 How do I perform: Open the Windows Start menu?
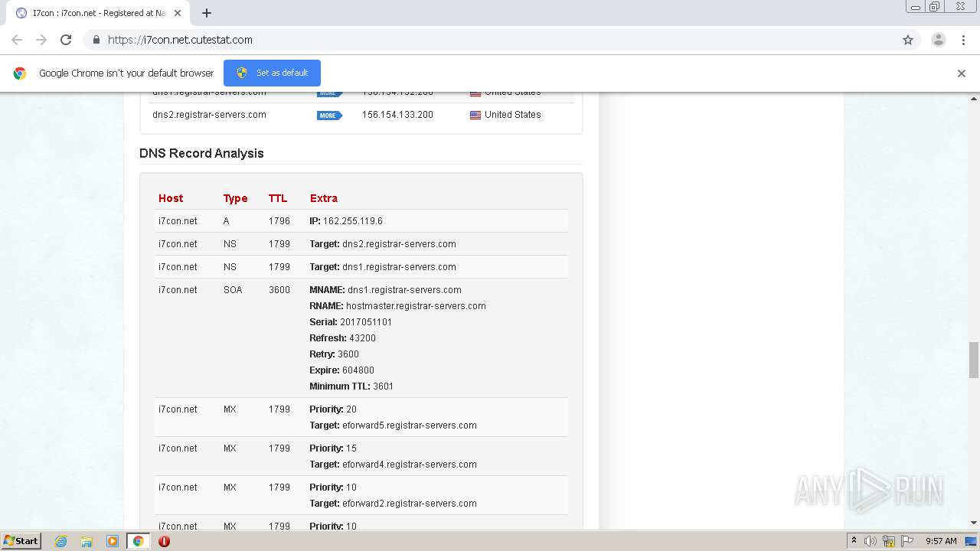[x=21, y=541]
